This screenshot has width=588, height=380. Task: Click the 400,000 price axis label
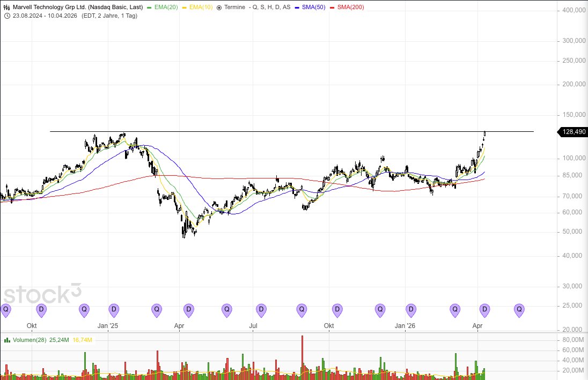pyautogui.click(x=574, y=11)
